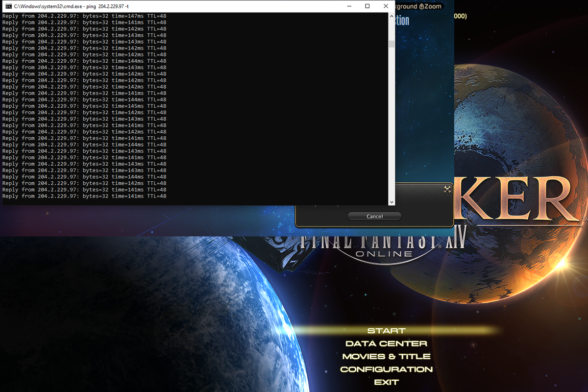Click the Zoom label at top of the game
The image size is (588, 392).
pos(433,6)
